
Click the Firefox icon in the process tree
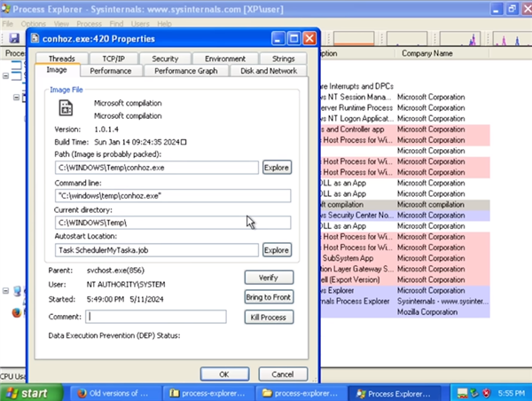click(x=14, y=312)
